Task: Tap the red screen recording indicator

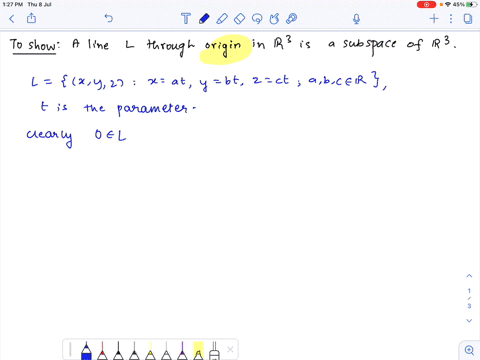Action: point(426,4)
